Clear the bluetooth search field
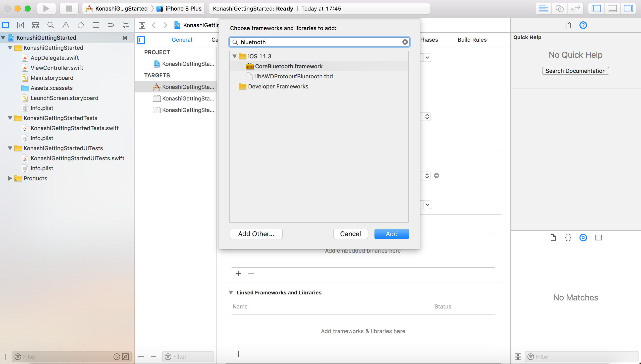 click(405, 42)
